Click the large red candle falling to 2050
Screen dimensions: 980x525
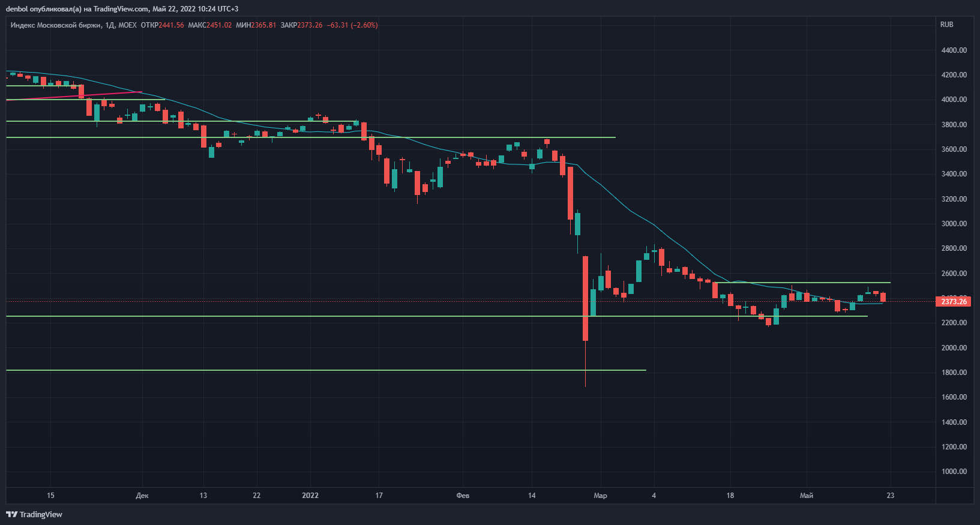pos(585,298)
